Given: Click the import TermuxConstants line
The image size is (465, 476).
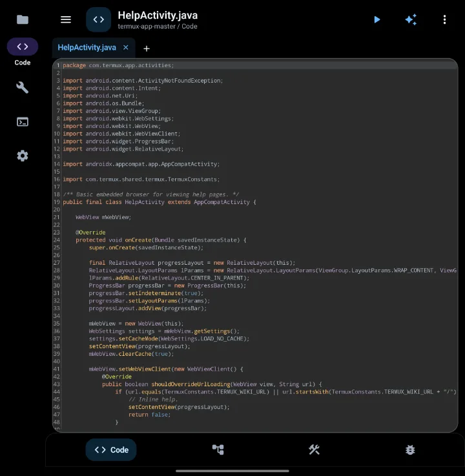Looking at the screenshot, I should (x=141, y=179).
